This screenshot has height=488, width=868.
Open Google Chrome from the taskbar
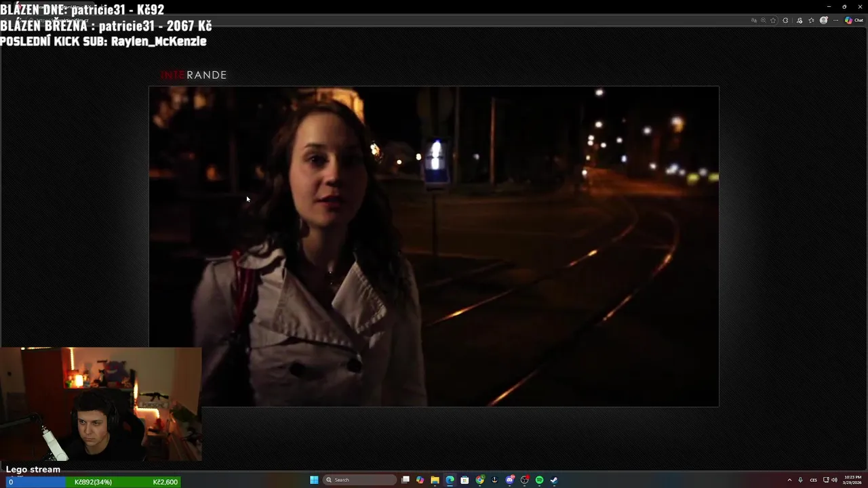[479, 480]
